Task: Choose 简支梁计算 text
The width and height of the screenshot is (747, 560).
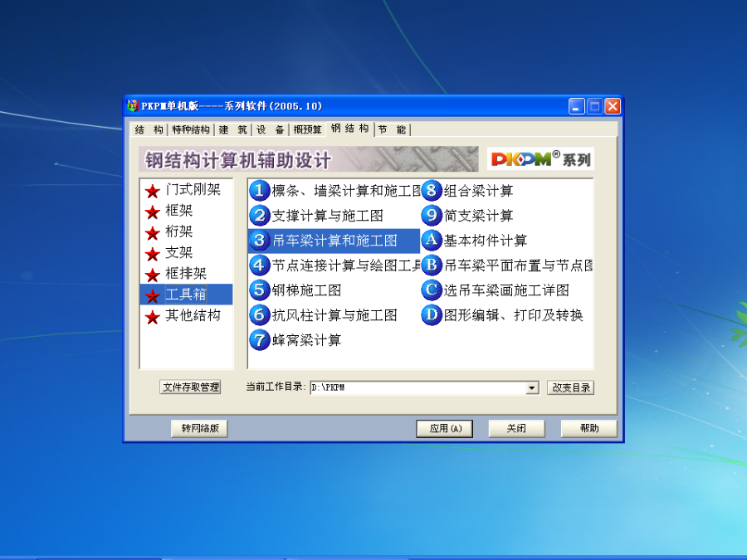Action: pyautogui.click(x=478, y=216)
